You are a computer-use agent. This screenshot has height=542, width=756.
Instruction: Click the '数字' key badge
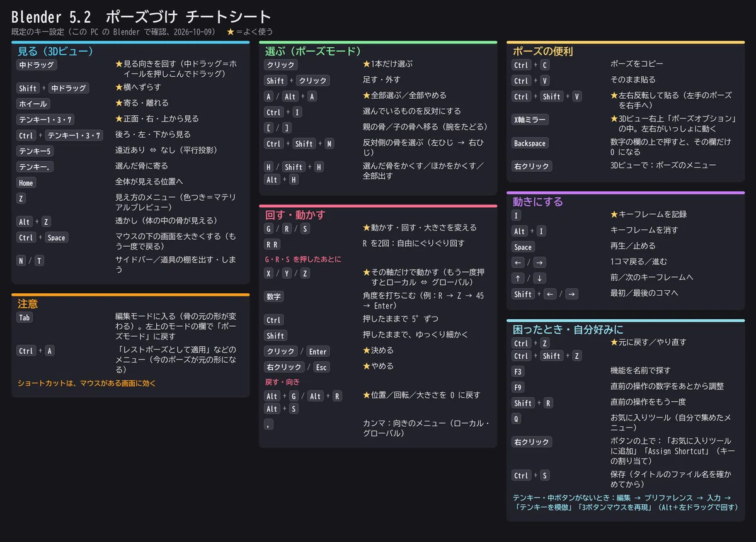point(274,296)
